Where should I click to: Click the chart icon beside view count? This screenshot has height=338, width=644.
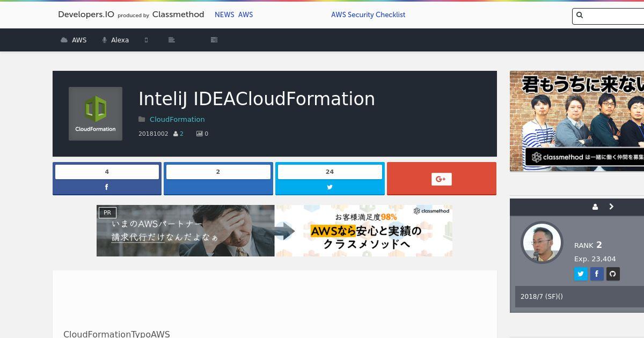199,134
